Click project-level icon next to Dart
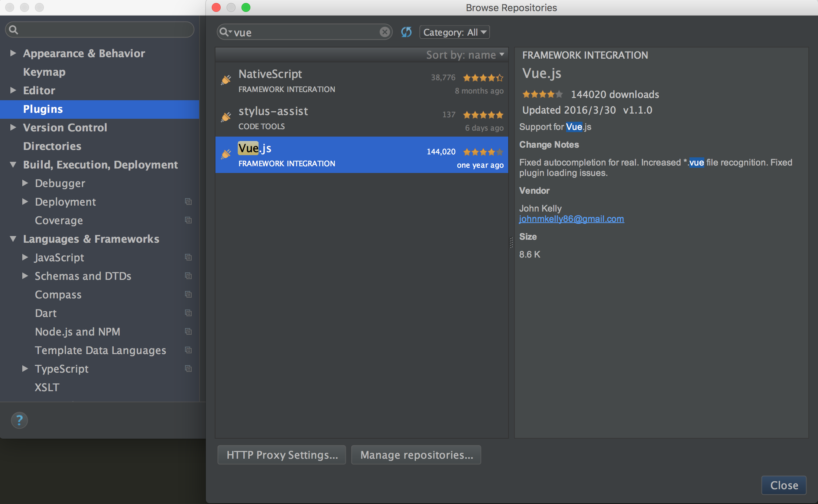This screenshot has height=504, width=818. point(188,313)
